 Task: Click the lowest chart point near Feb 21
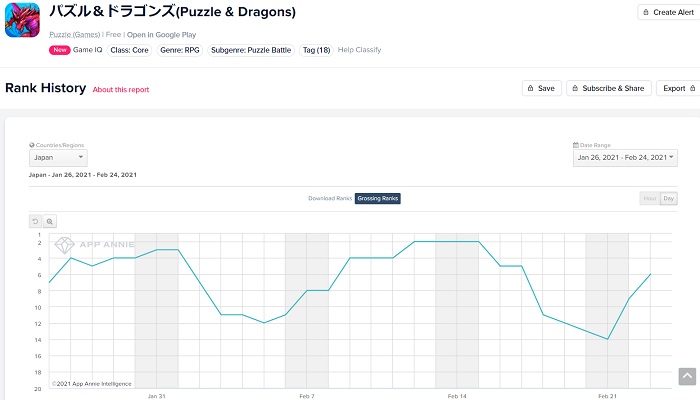coord(607,339)
